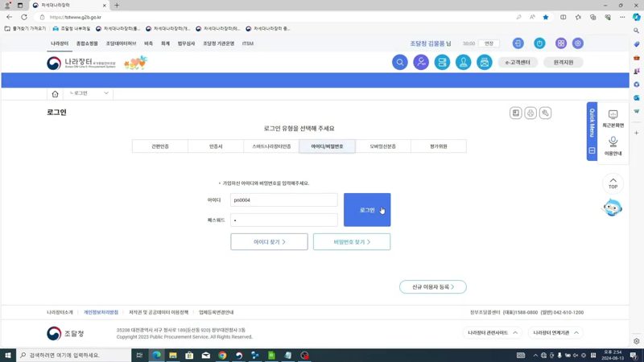Open File Explorer from the taskbar
The image size is (644, 362).
(173, 356)
